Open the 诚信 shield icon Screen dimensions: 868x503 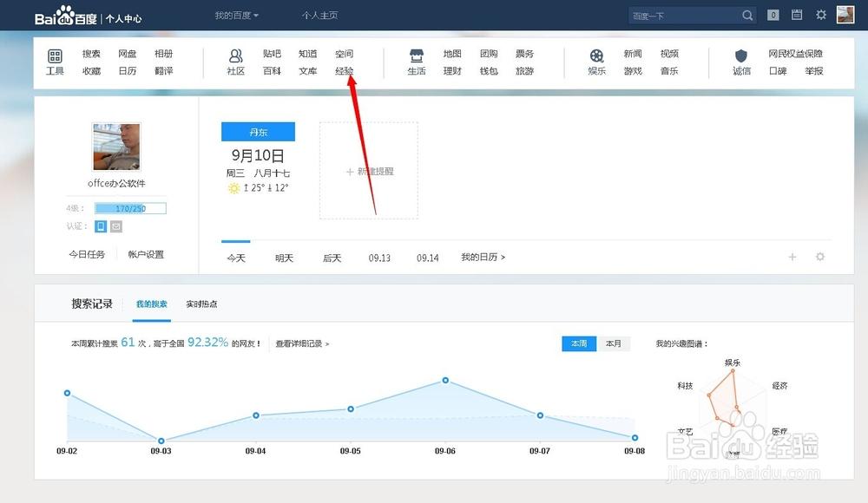(x=741, y=54)
